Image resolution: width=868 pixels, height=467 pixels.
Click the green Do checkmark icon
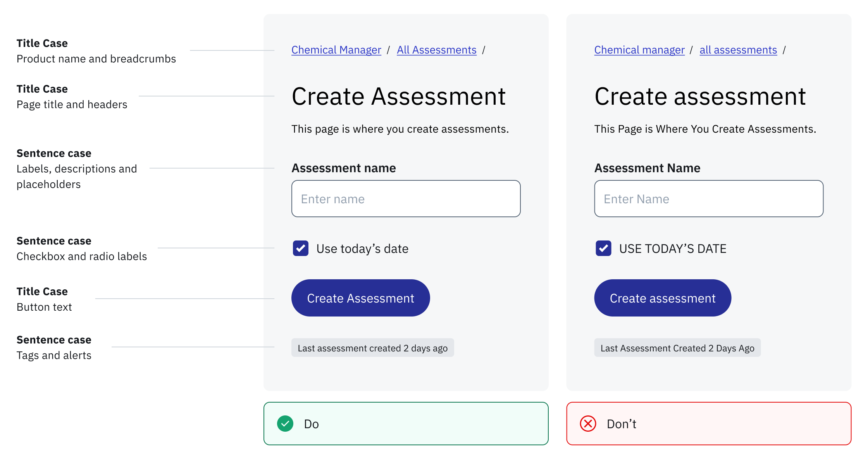pos(285,424)
